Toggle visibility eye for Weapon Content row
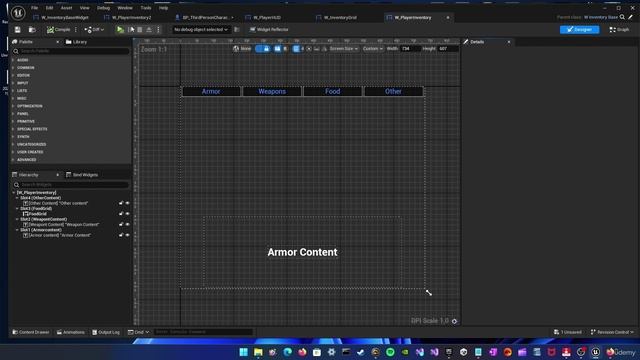 coord(127,224)
